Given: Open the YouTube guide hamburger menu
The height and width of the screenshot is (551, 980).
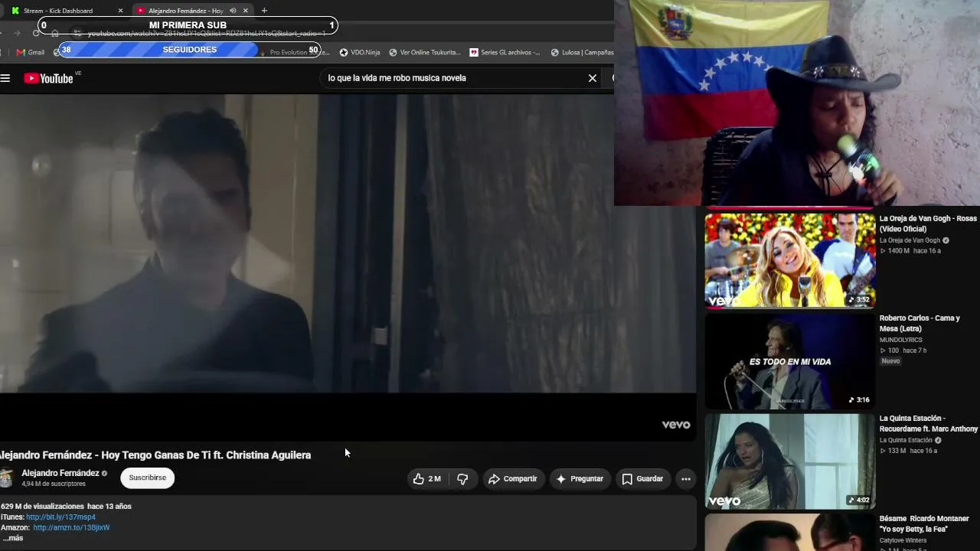Looking at the screenshot, I should pyautogui.click(x=5, y=78).
